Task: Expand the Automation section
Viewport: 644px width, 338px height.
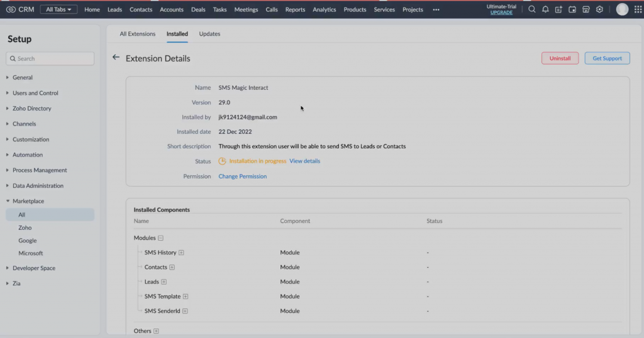Action: (8, 155)
